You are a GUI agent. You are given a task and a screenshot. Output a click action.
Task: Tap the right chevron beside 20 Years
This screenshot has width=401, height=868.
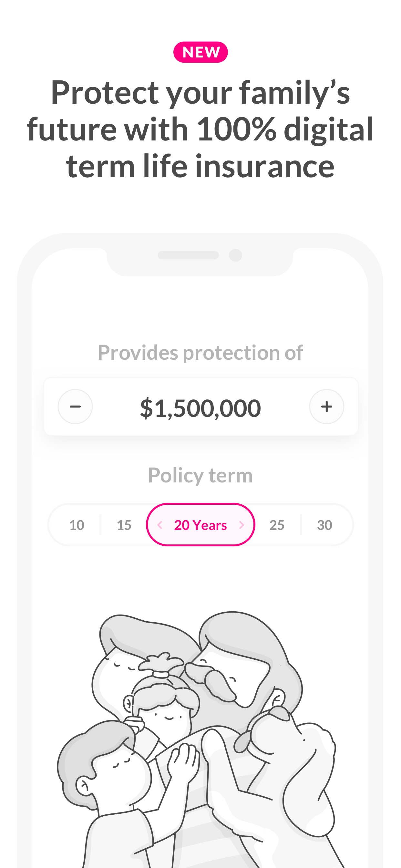[x=241, y=525]
